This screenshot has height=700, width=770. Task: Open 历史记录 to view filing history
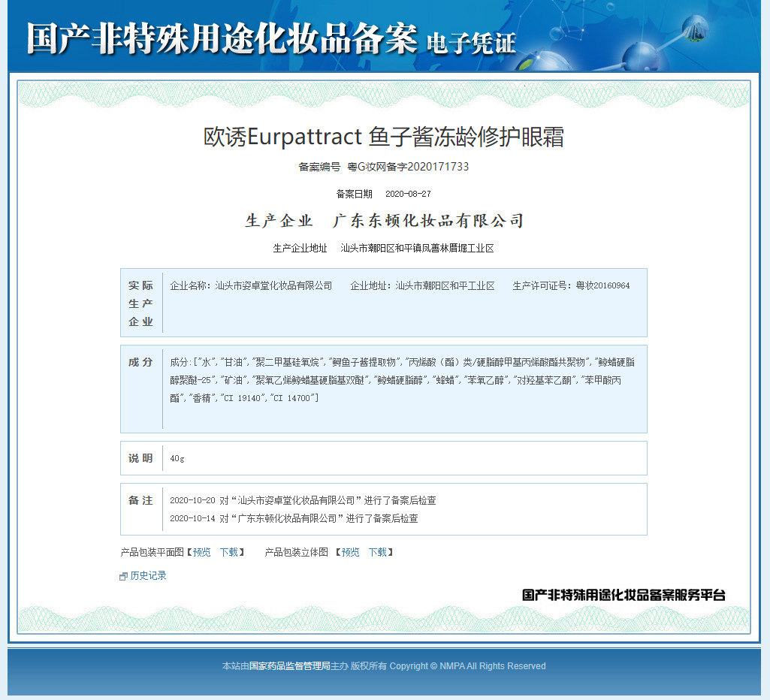[x=147, y=575]
